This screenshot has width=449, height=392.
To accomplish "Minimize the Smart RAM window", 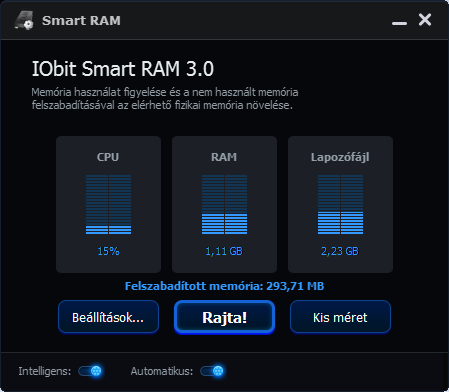I will tap(399, 23).
